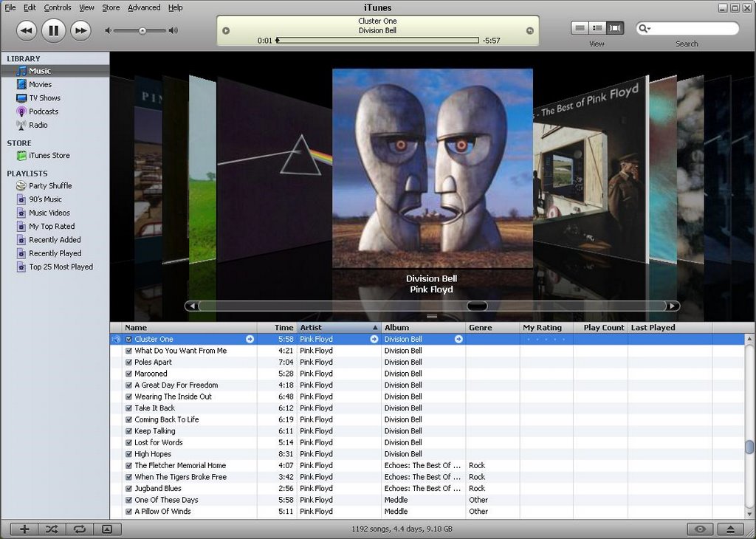Viewport: 756px width, 539px height.
Task: Click arrow icon next to Cluster One name
Action: tap(250, 339)
